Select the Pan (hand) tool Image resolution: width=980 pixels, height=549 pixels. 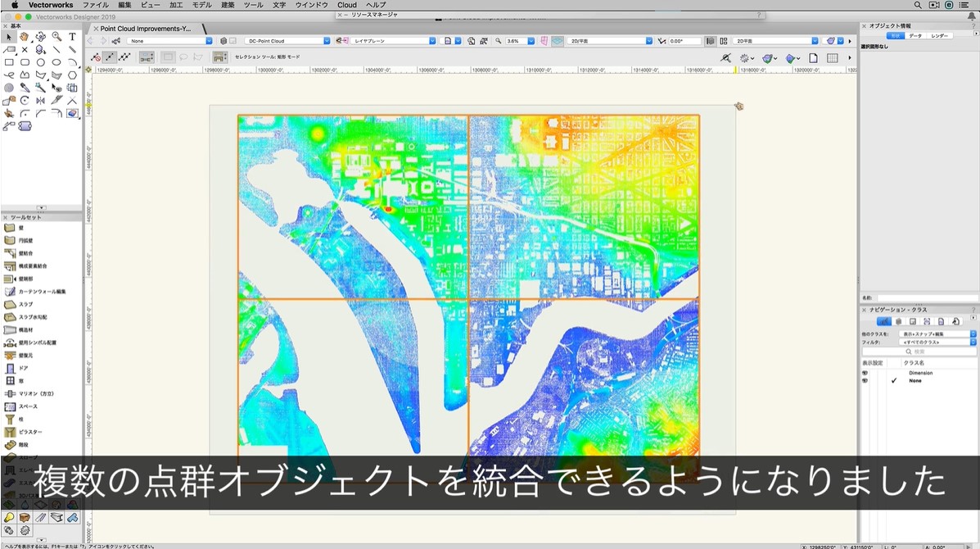[25, 37]
